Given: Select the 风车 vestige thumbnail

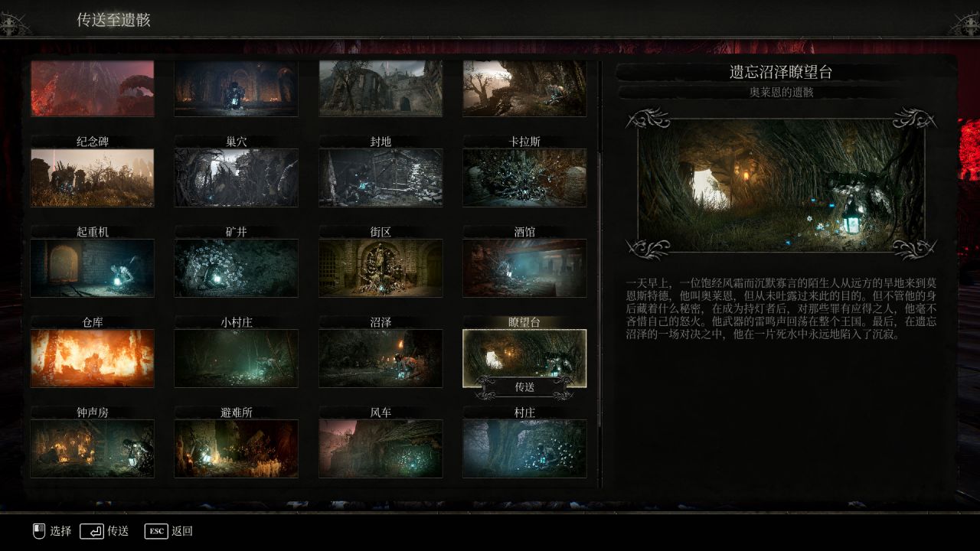Looking at the screenshot, I should [x=381, y=448].
